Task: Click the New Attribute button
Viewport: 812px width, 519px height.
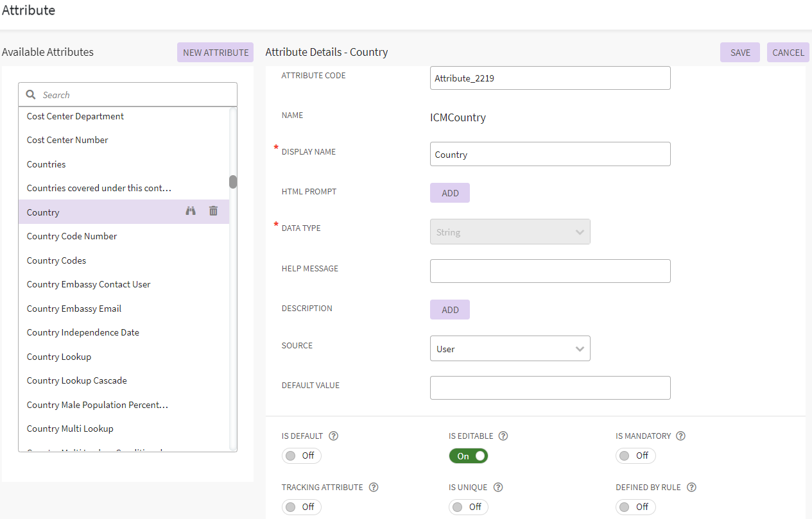Action: pos(215,53)
